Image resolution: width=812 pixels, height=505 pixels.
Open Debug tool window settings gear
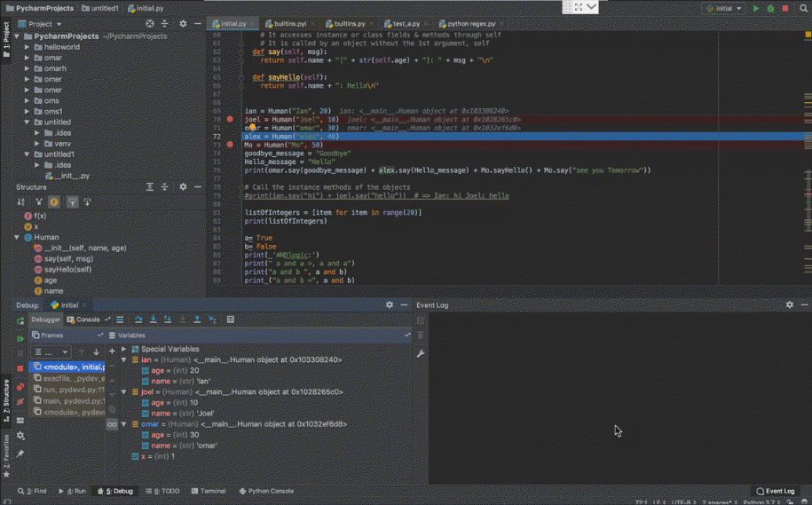point(390,305)
